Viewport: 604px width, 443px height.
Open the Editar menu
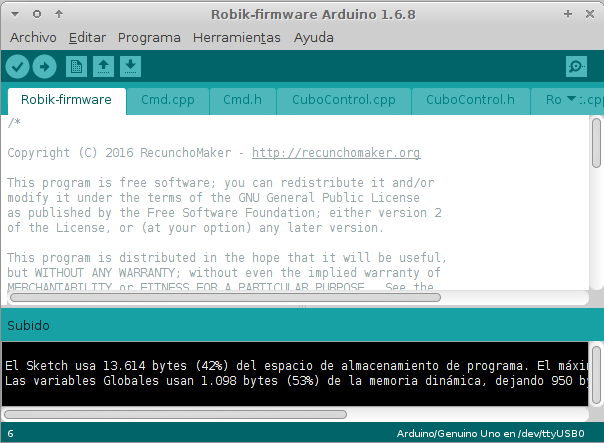tap(87, 38)
